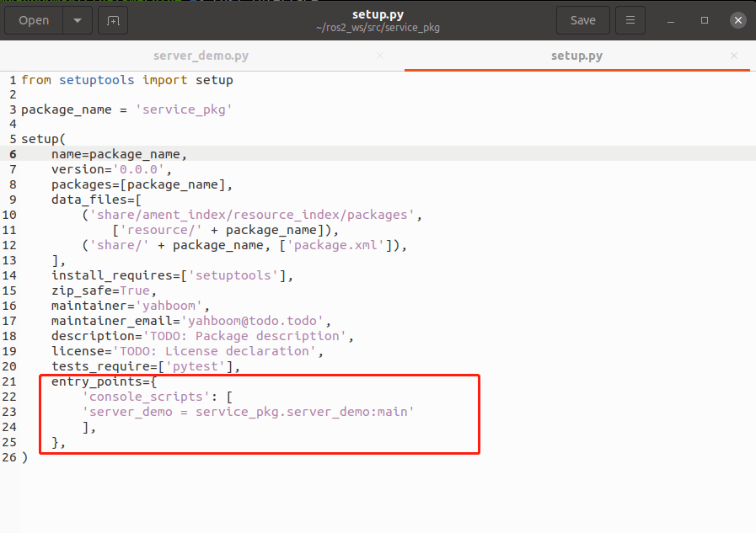Click the Open button in header bar
Viewport: 756px width, 533px height.
click(x=34, y=20)
